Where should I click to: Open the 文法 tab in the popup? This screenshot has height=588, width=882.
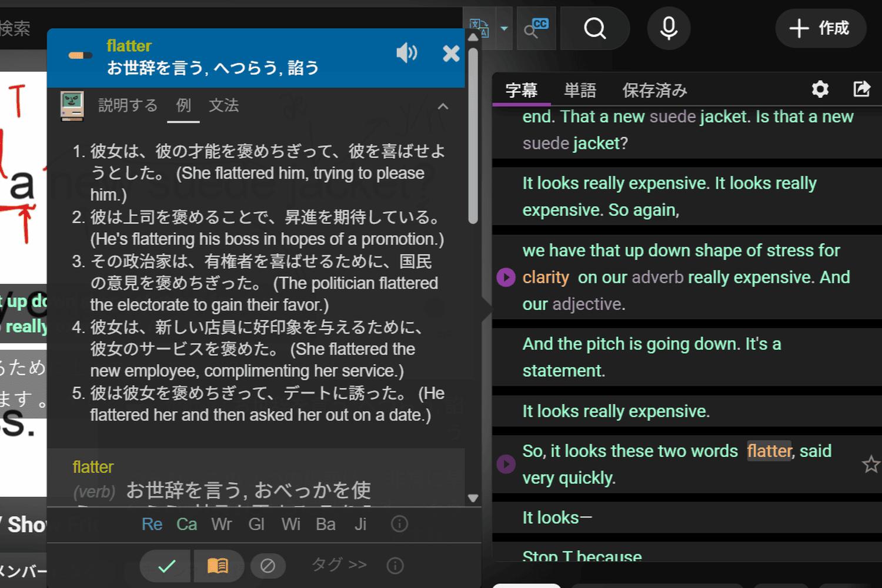pos(224,106)
